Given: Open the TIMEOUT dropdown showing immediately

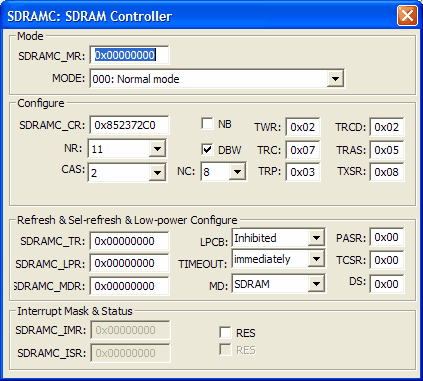Looking at the screenshot, I should tap(316, 258).
